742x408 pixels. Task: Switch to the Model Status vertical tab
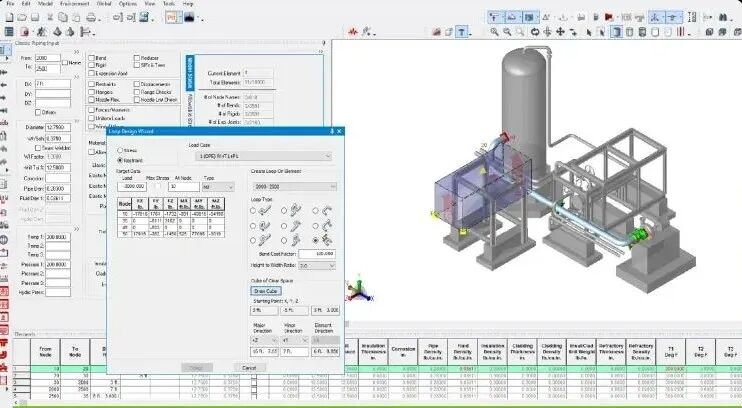tap(189, 72)
